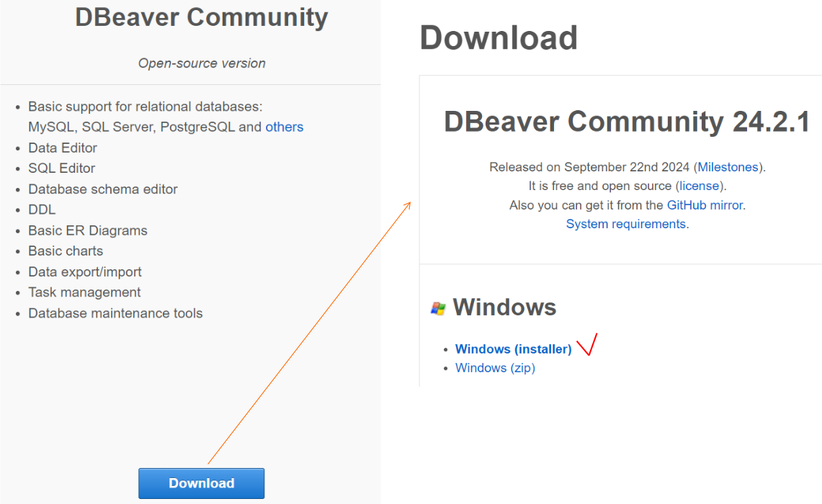Image resolution: width=822 pixels, height=504 pixels.
Task: Click the 'SQL Editor' list item
Action: (61, 168)
